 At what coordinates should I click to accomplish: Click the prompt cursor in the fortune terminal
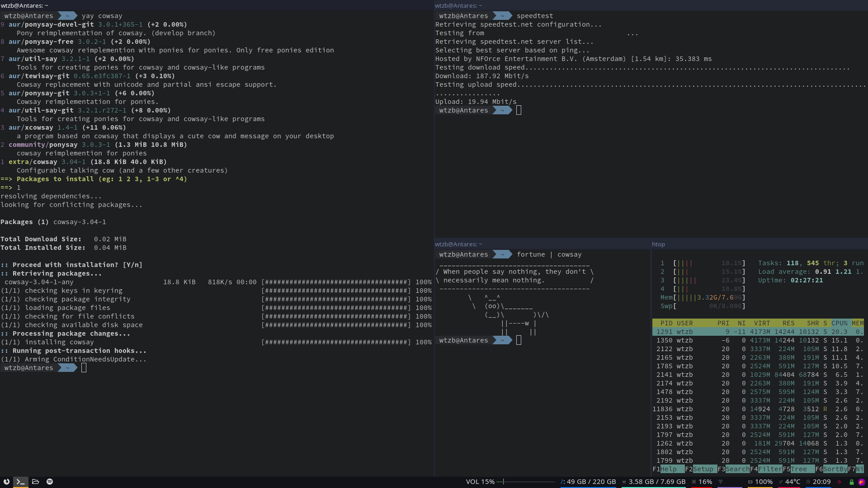pos(519,340)
